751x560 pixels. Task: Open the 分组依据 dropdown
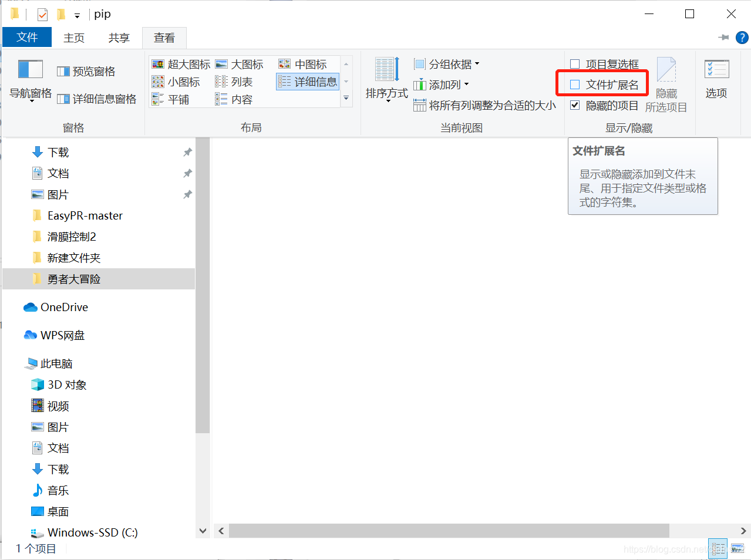pos(447,64)
